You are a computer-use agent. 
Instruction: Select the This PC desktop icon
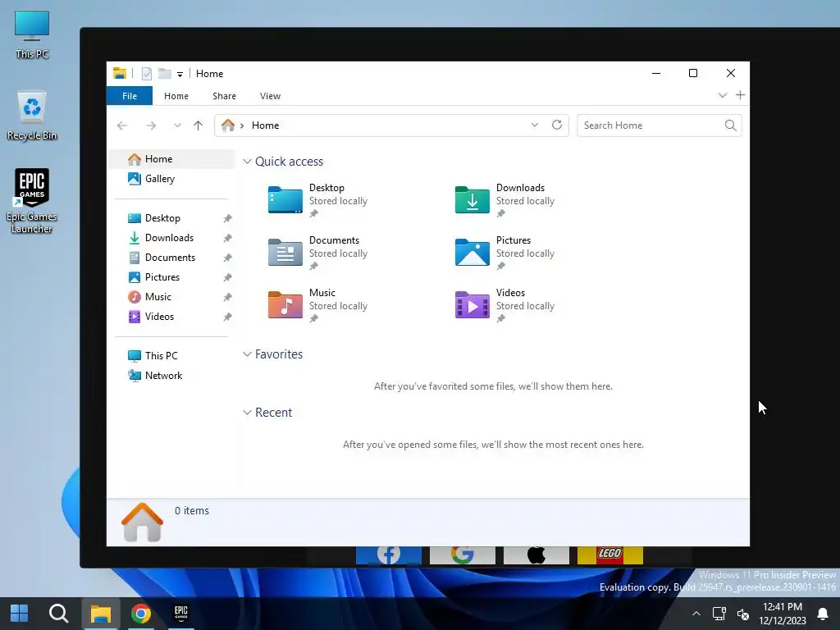coord(32,34)
